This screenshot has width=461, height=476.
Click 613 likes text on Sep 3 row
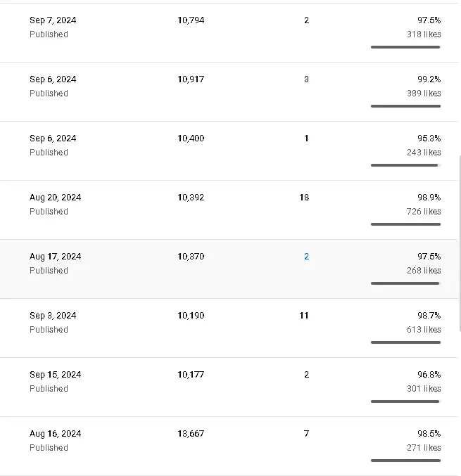(424, 330)
